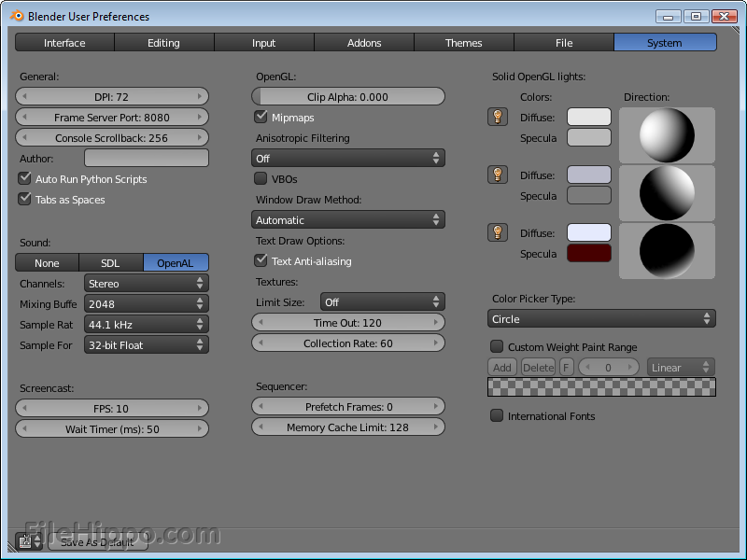
Task: Click the dark red Specular color swatch
Action: click(588, 251)
